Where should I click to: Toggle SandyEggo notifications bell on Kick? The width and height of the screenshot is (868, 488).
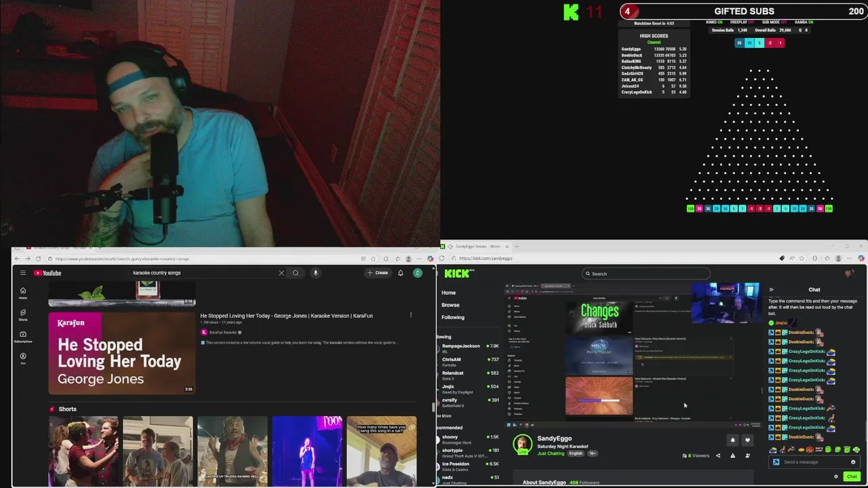[x=732, y=440]
